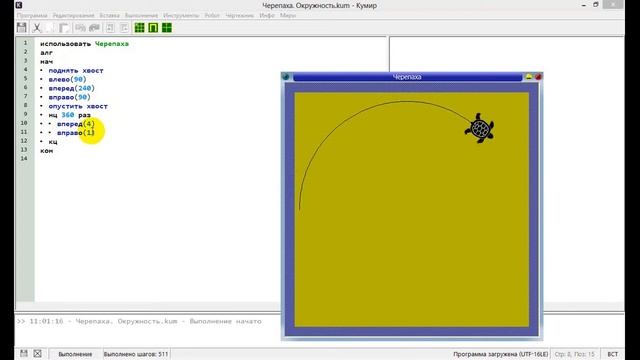Image resolution: width=640 pixels, height=360 pixels.
Task: Click the 'нач' code line
Action: (47, 62)
